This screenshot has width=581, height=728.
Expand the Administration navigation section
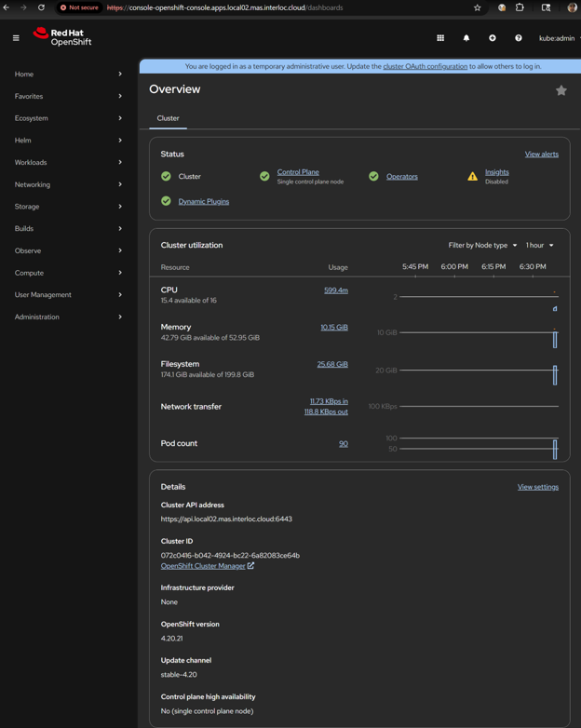(68, 317)
